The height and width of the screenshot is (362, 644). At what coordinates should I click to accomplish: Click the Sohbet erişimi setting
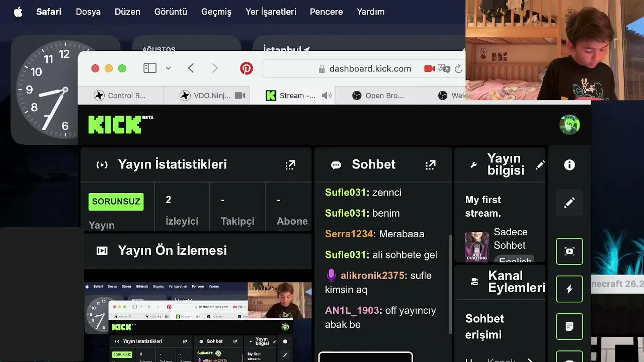tap(485, 327)
